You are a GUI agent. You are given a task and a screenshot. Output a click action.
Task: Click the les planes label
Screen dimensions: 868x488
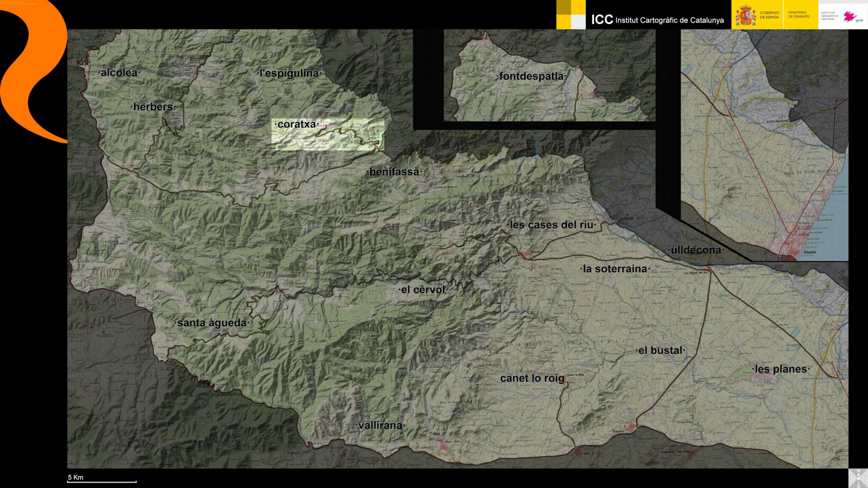781,369
